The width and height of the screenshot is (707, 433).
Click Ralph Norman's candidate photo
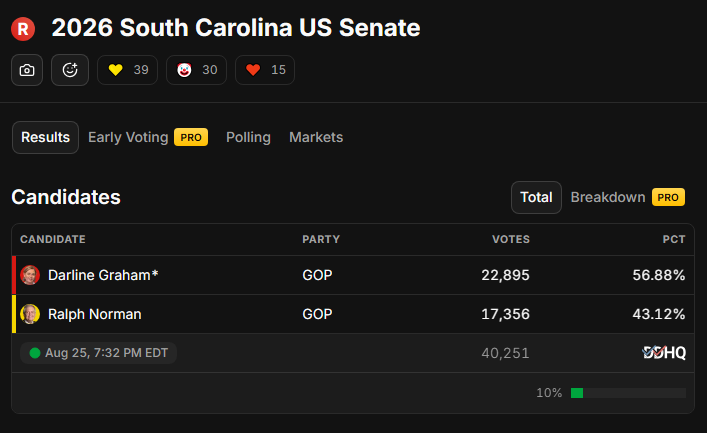pos(30,314)
